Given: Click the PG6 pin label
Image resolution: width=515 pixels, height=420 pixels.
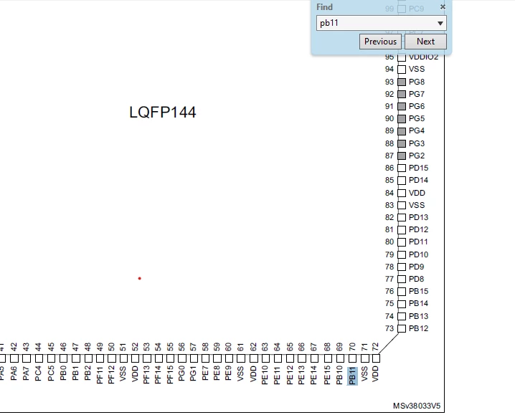Looking at the screenshot, I should (x=417, y=106).
